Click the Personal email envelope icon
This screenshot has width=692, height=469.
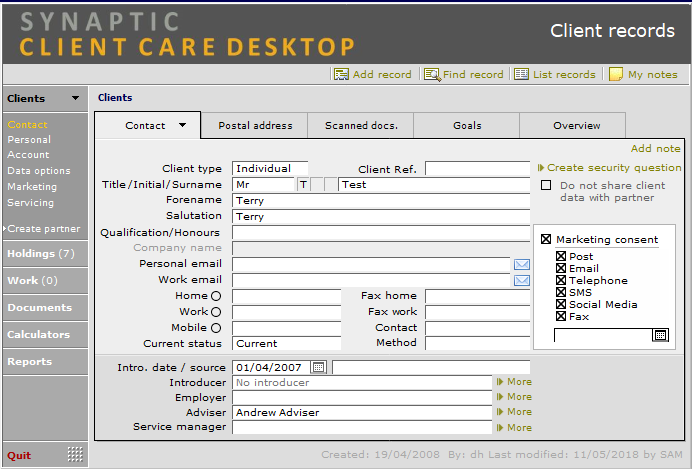(522, 264)
